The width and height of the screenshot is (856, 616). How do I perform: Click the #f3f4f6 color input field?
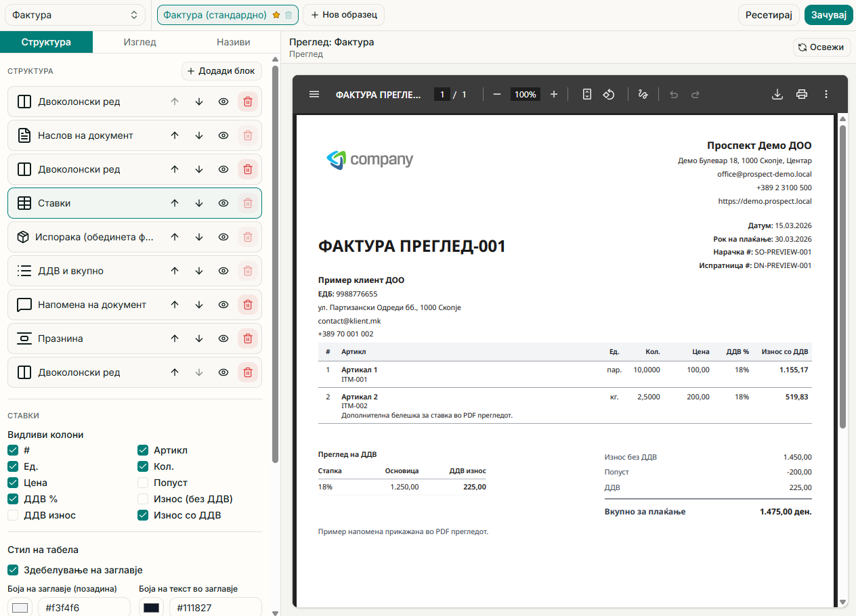(x=84, y=607)
